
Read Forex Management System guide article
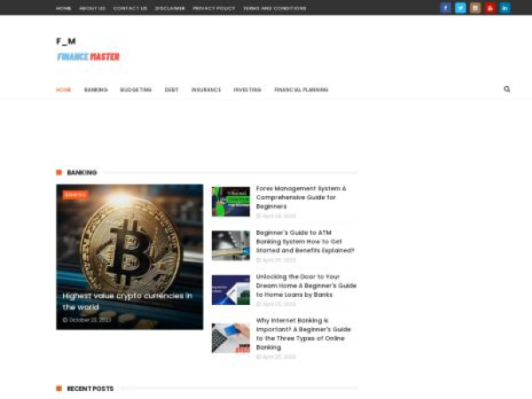[x=301, y=197]
